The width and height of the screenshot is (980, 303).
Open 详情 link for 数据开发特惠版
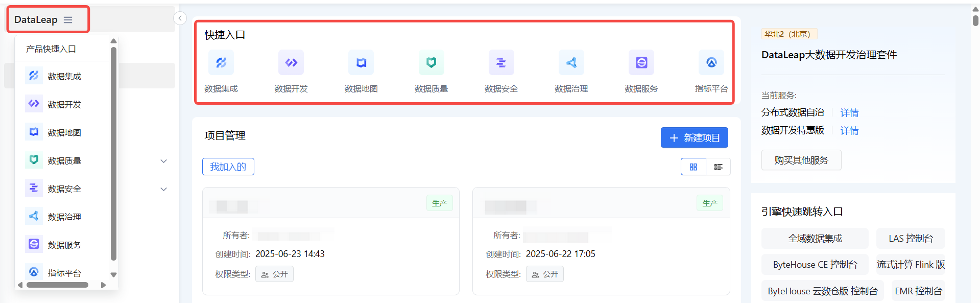click(x=849, y=130)
